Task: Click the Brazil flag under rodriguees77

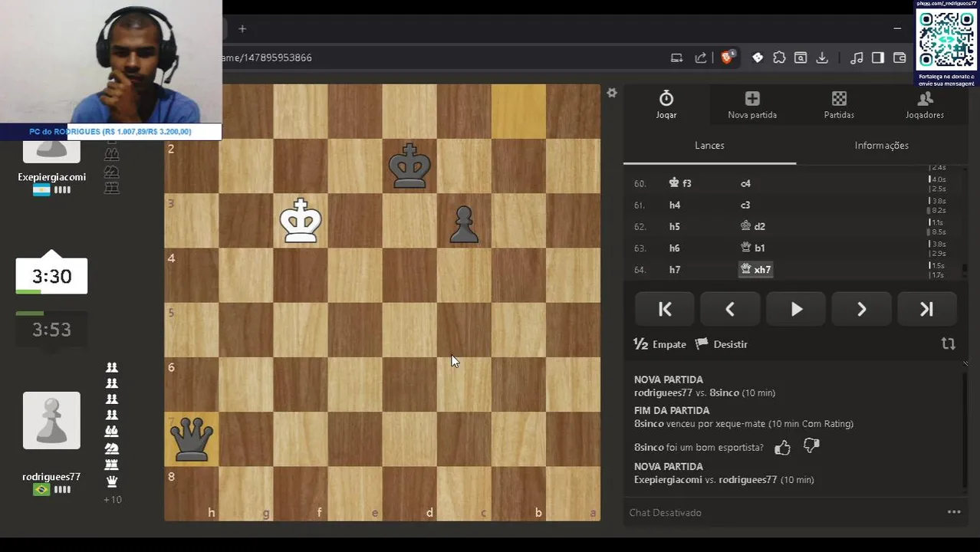Action: 41,490
